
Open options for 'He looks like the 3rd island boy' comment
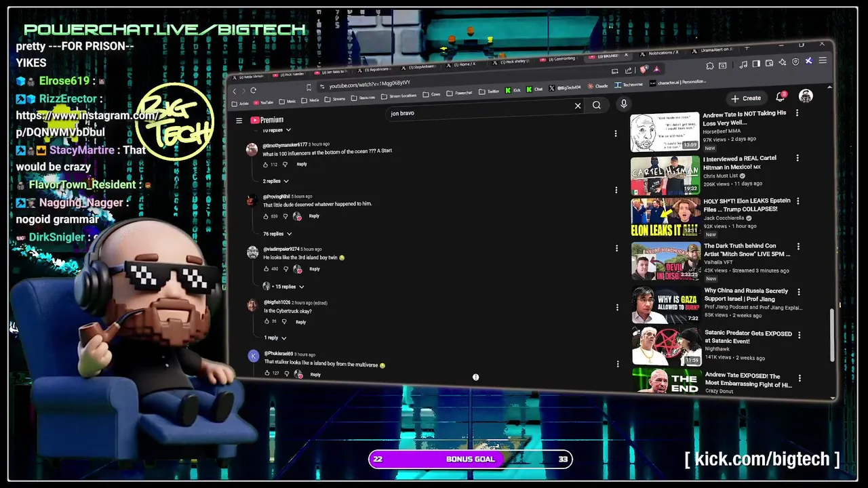pyautogui.click(x=616, y=249)
